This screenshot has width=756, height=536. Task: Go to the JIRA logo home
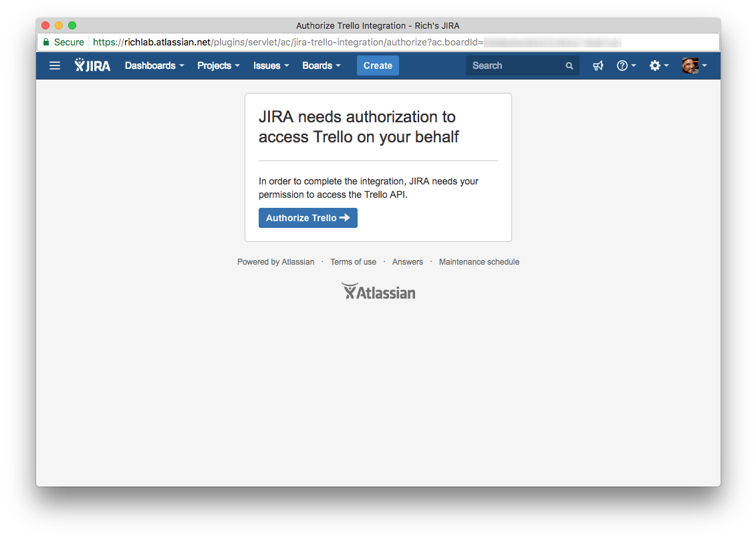tap(92, 65)
